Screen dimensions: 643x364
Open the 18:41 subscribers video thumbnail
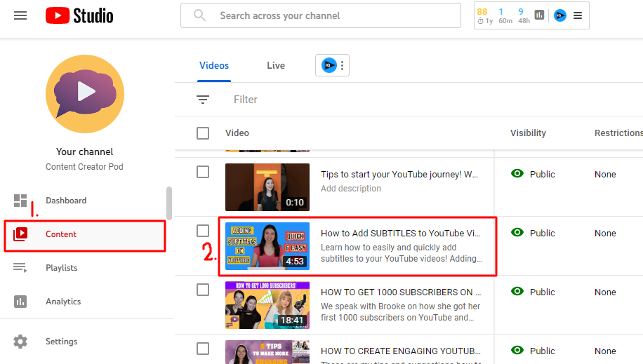267,305
